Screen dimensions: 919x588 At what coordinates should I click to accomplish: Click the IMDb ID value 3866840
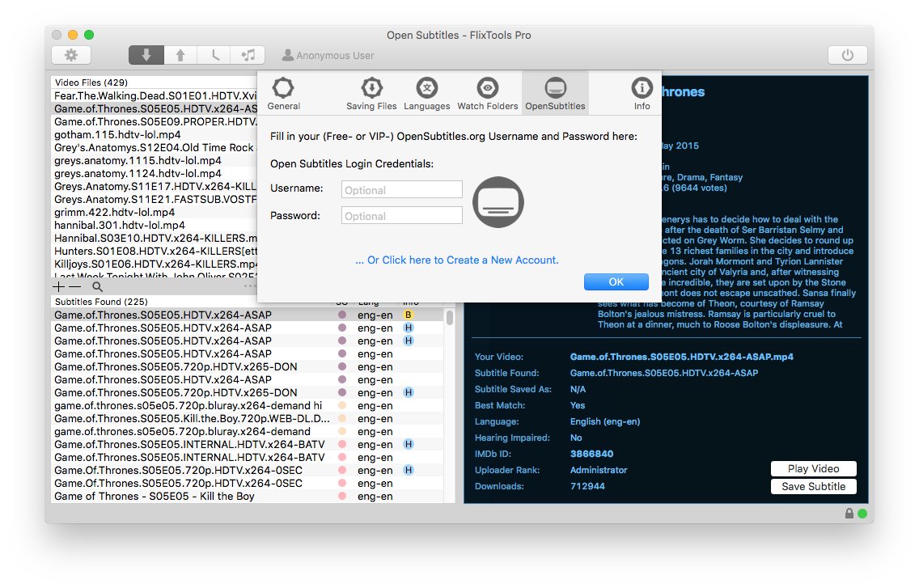click(x=591, y=454)
